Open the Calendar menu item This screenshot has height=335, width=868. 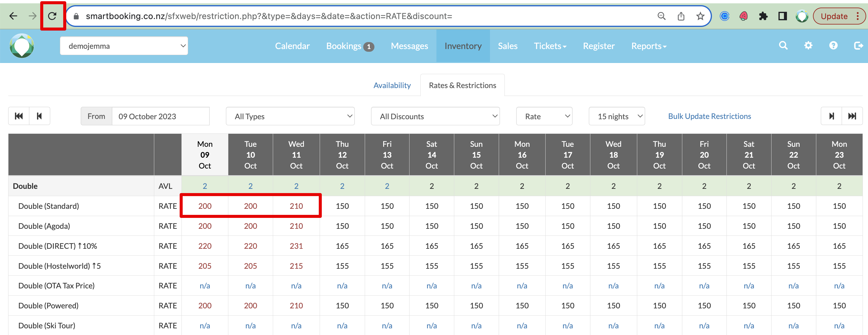coord(292,46)
